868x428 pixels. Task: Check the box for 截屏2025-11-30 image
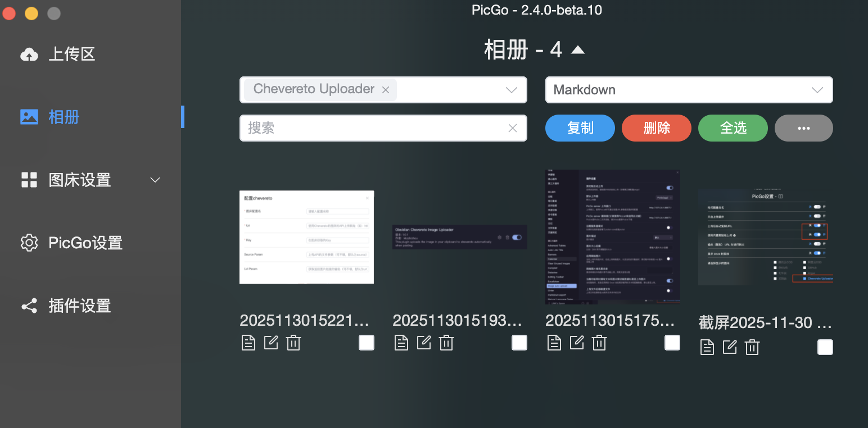(825, 347)
